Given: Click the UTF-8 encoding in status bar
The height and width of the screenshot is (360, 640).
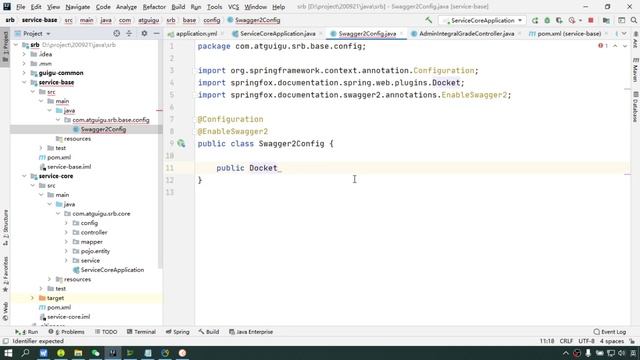Looking at the screenshot, I should click(x=586, y=341).
